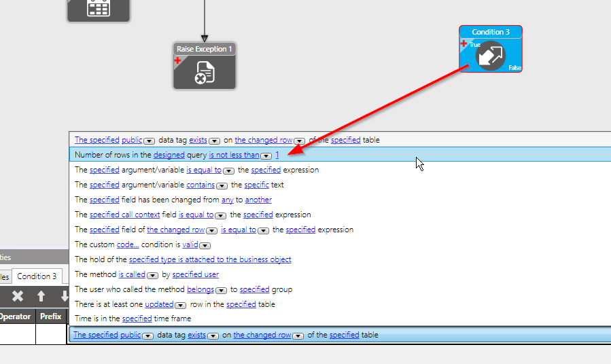Click the 'designed' query link
Image resolution: width=611 pixels, height=364 pixels.
[x=169, y=155]
